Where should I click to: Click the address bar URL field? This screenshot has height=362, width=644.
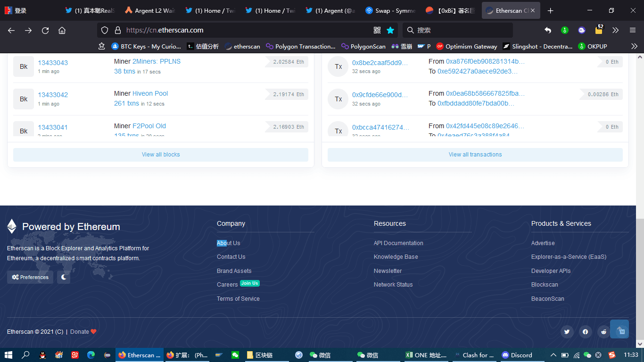pos(248,30)
